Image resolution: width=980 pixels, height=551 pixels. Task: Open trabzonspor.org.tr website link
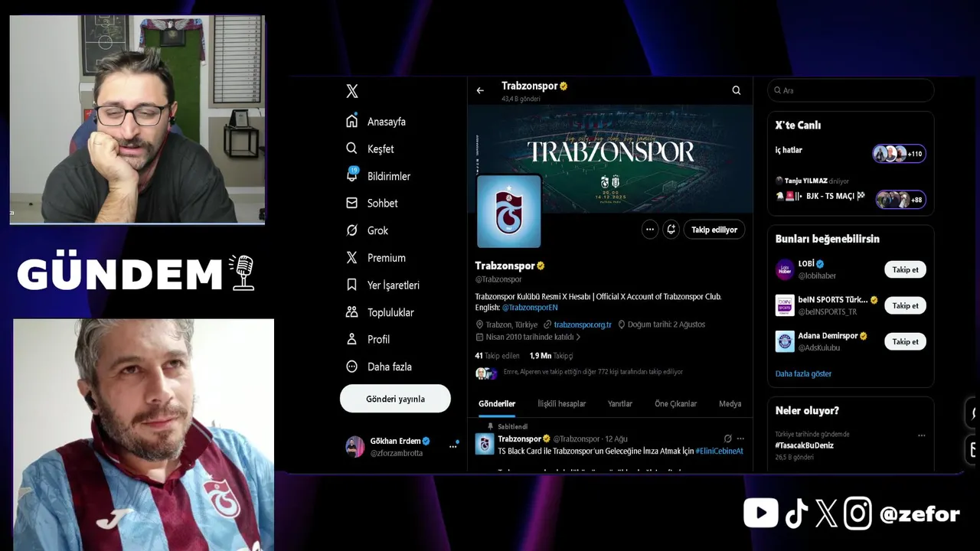583,324
